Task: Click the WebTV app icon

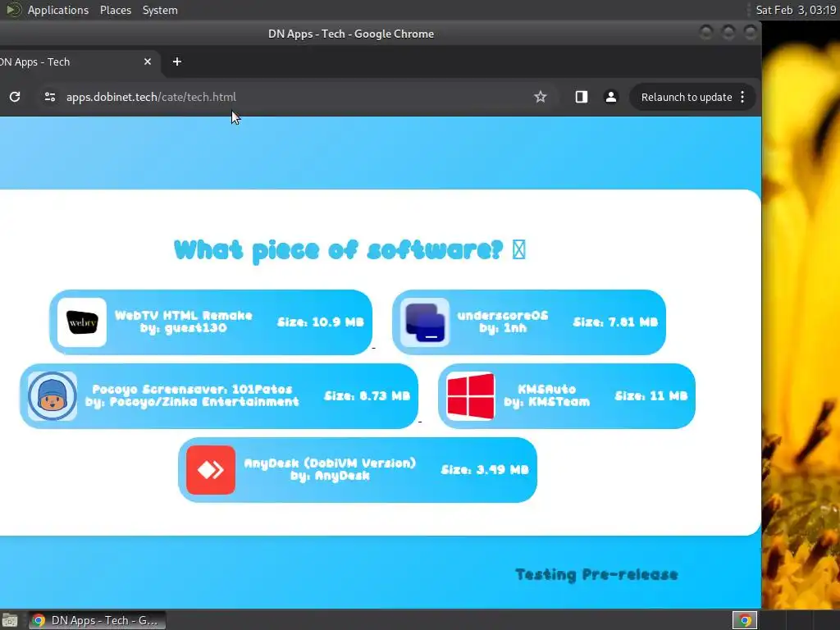Action: coord(82,322)
